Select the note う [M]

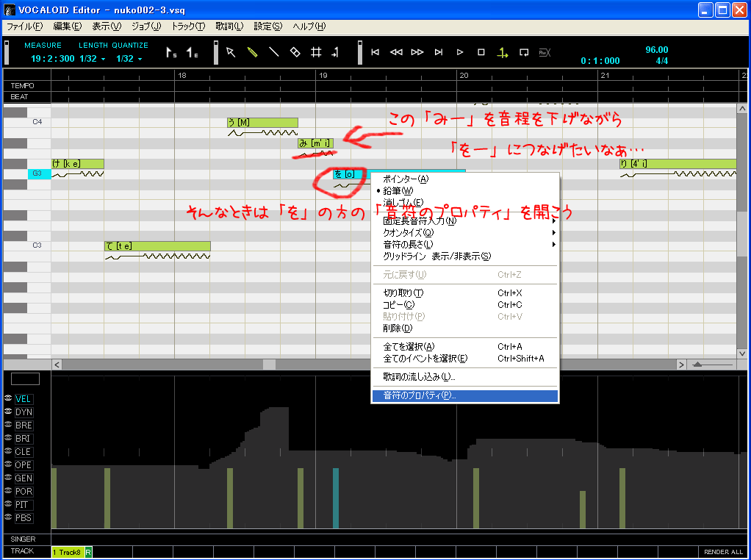(x=262, y=123)
